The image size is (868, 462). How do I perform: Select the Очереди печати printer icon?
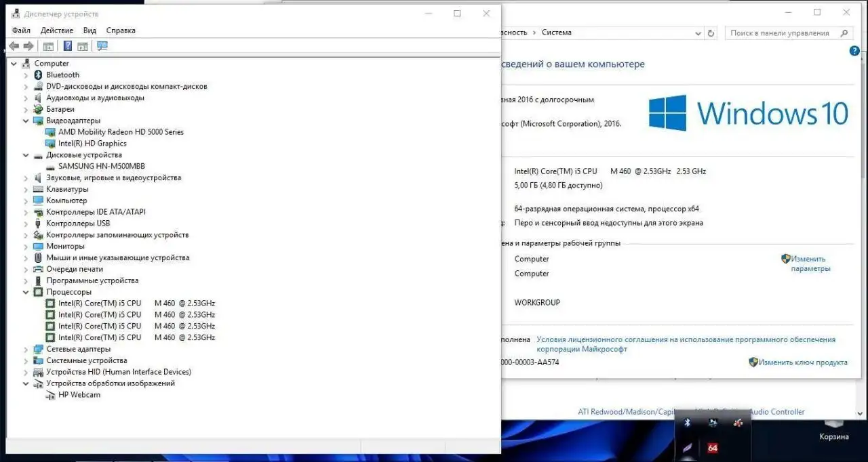38,269
